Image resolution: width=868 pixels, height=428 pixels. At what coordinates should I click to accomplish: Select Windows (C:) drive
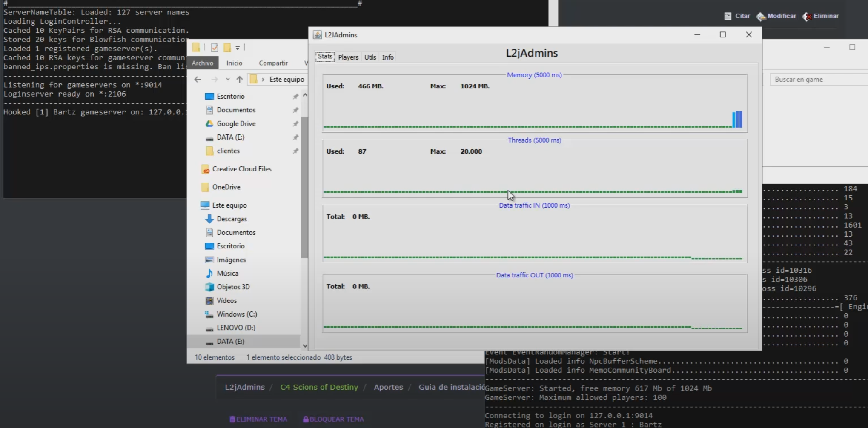point(237,314)
